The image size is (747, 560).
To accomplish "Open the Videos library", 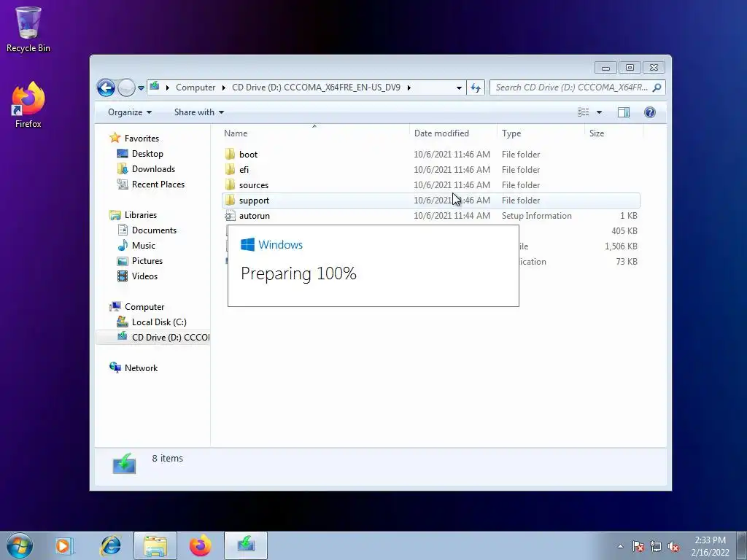I will pyautogui.click(x=144, y=276).
